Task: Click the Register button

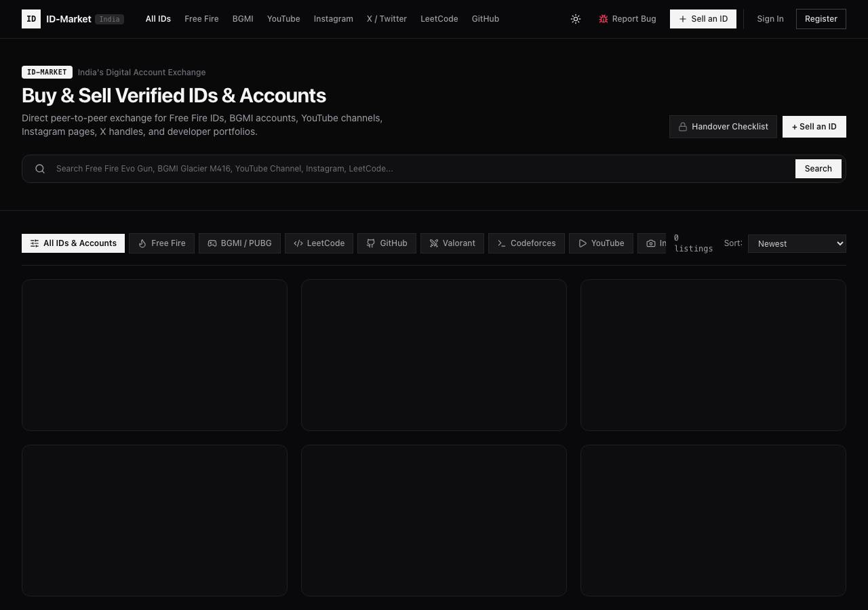Action: click(821, 19)
